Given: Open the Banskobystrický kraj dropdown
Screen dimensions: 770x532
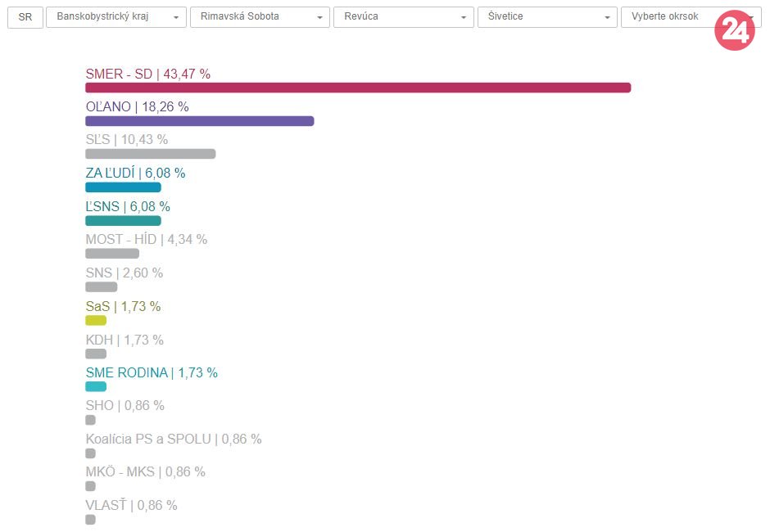Looking at the screenshot, I should (x=116, y=17).
